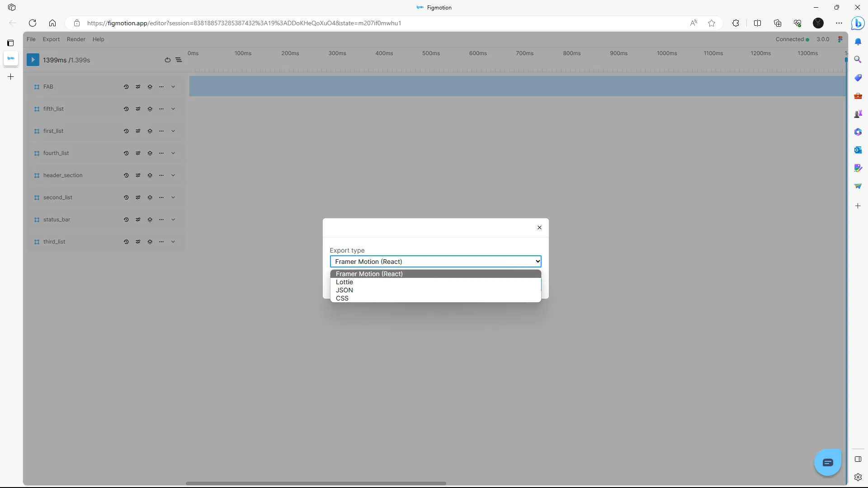
Task: Select Lottie from export type list
Action: point(344,282)
